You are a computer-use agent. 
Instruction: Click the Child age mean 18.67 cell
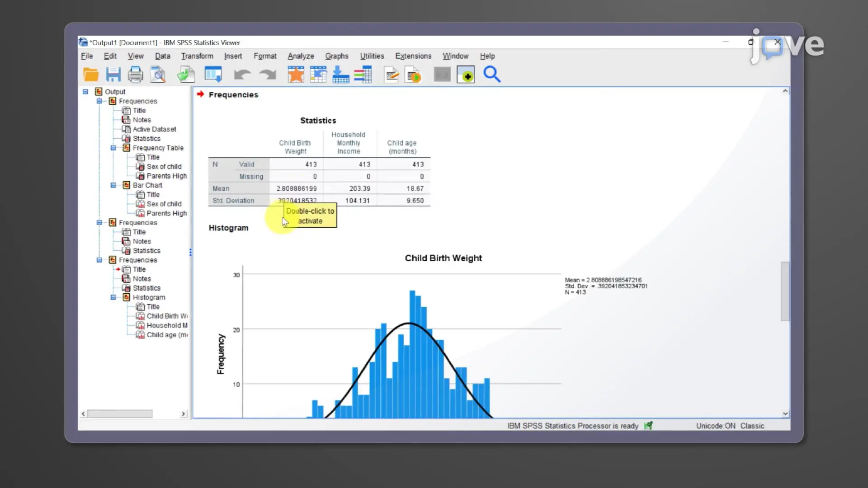coord(404,188)
